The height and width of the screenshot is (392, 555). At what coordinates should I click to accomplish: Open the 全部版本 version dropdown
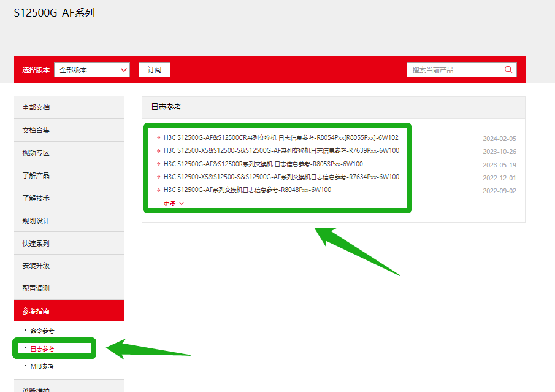(x=92, y=70)
